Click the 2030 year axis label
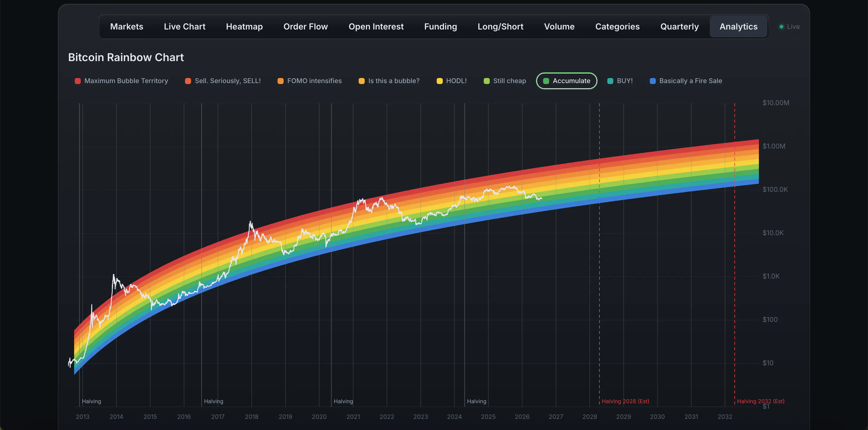 pos(657,416)
